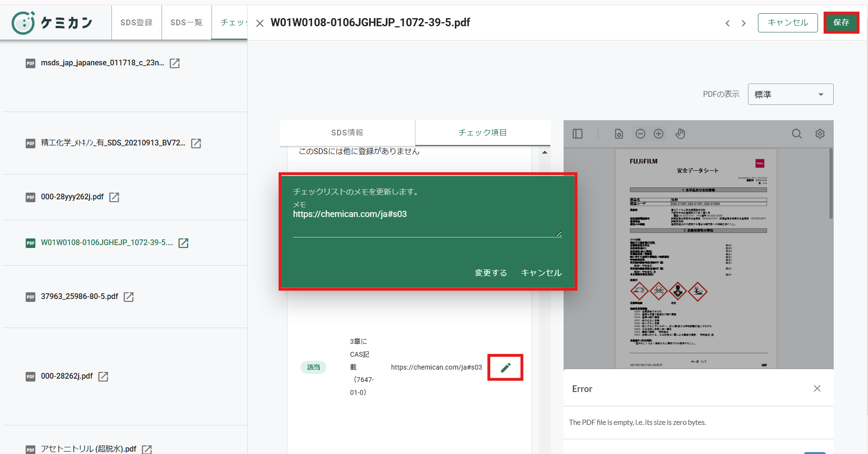The height and width of the screenshot is (454, 868).
Task: Open W01W0108 file in new window icon
Action: [x=183, y=243]
